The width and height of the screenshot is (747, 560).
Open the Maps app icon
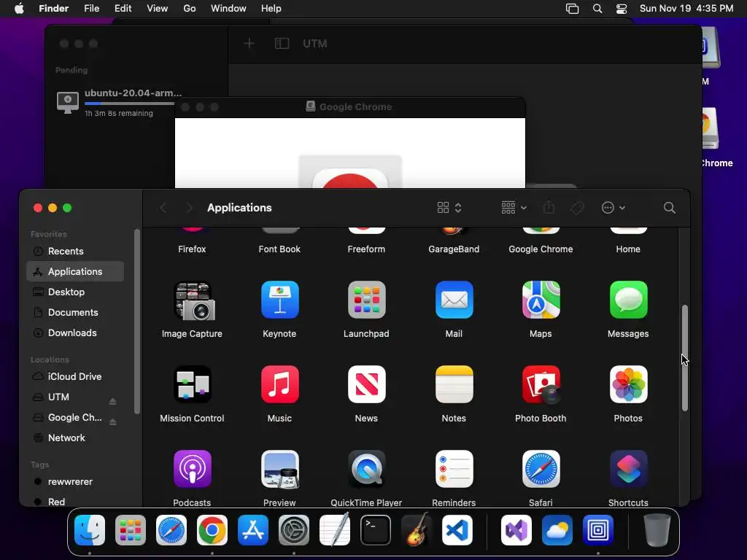[x=541, y=300]
